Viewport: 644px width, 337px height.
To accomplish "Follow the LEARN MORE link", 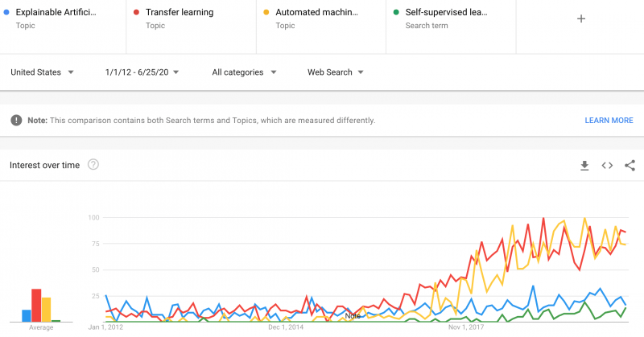I will tap(609, 121).
